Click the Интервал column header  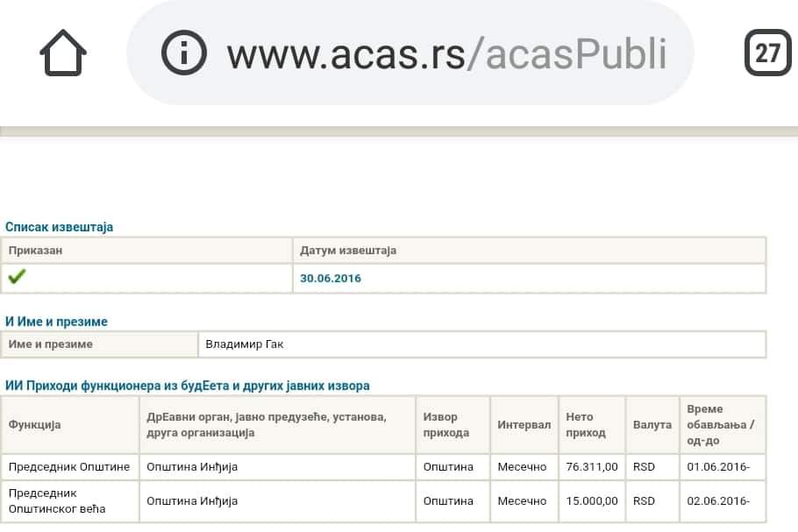pyautogui.click(x=524, y=425)
